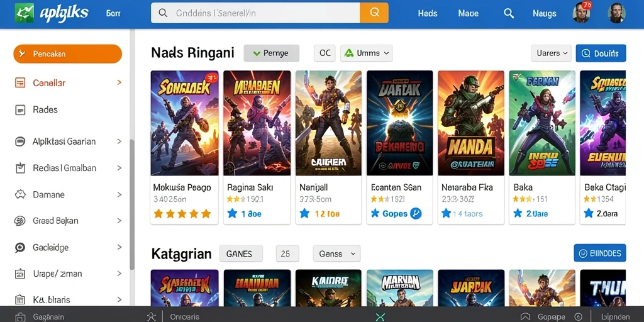Screen dimensions: 644x322
Task: Click the Damane sidebar icon
Action: [19, 194]
